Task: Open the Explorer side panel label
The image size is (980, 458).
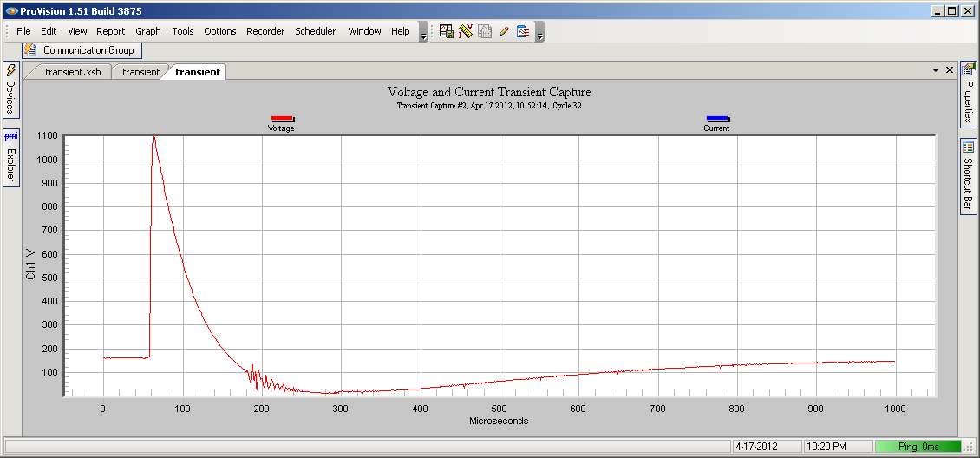Action: coord(10,164)
